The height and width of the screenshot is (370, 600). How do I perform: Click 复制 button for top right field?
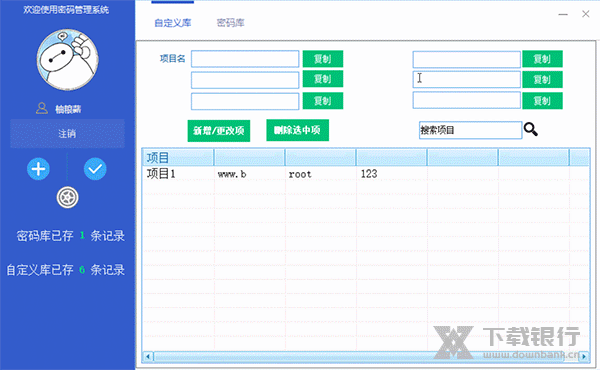click(x=542, y=59)
